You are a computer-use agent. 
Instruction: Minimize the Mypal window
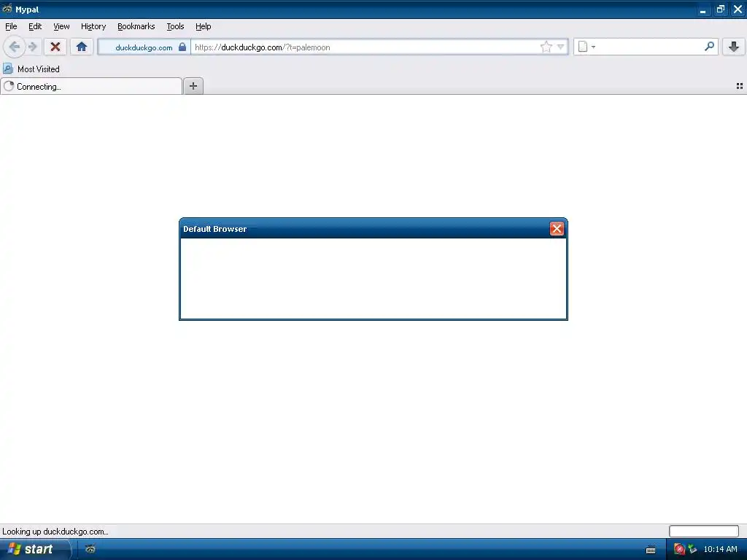pos(703,9)
